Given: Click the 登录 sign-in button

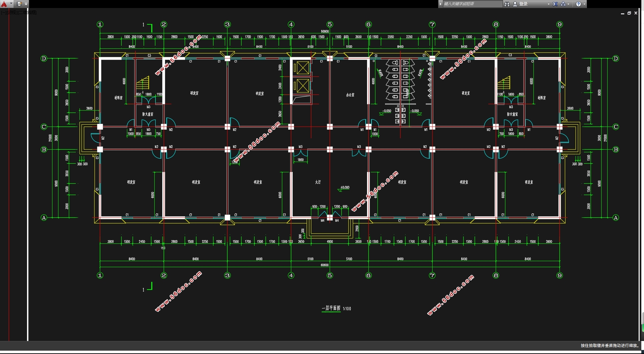Looking at the screenshot, I should (x=523, y=4).
